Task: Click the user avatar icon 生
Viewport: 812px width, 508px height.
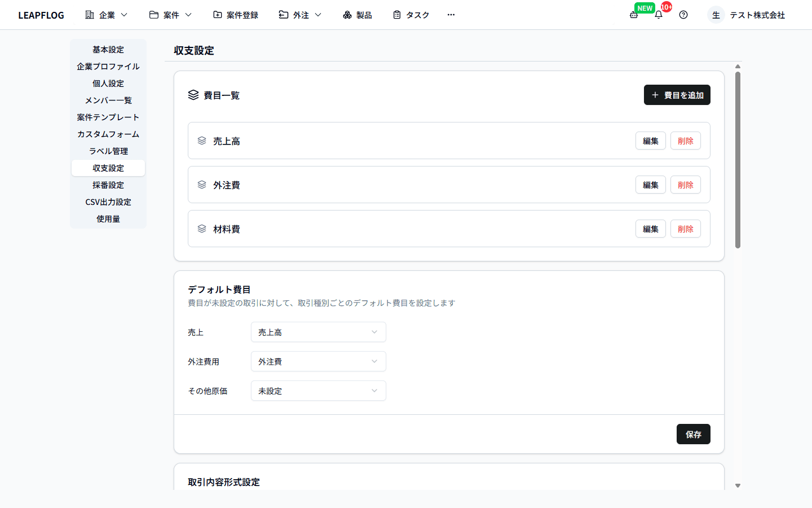Action: click(716, 15)
